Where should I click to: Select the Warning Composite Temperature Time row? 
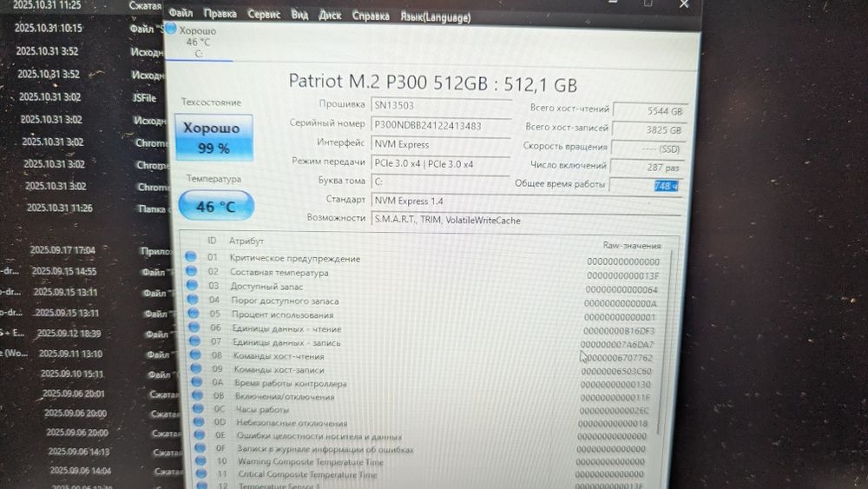(x=420, y=461)
